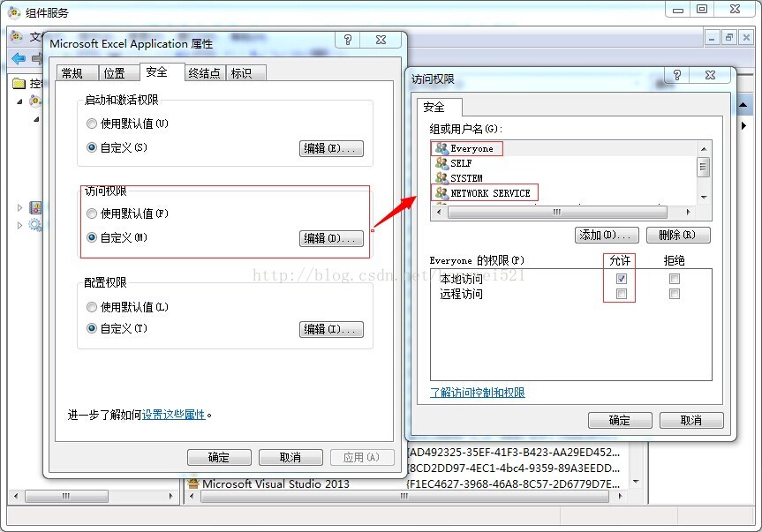Select 自定义(M) for access permissions
762x532 pixels.
coord(91,237)
